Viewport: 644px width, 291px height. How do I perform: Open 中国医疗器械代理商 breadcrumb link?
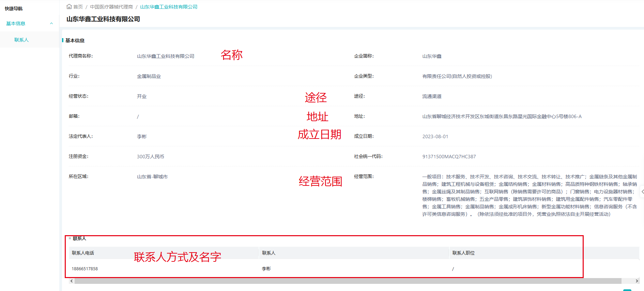click(111, 7)
